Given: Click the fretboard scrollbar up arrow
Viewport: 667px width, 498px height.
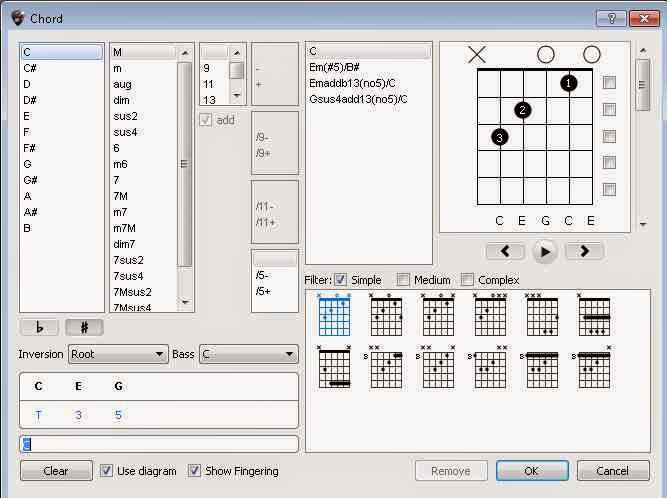Looking at the screenshot, I should 643,51.
